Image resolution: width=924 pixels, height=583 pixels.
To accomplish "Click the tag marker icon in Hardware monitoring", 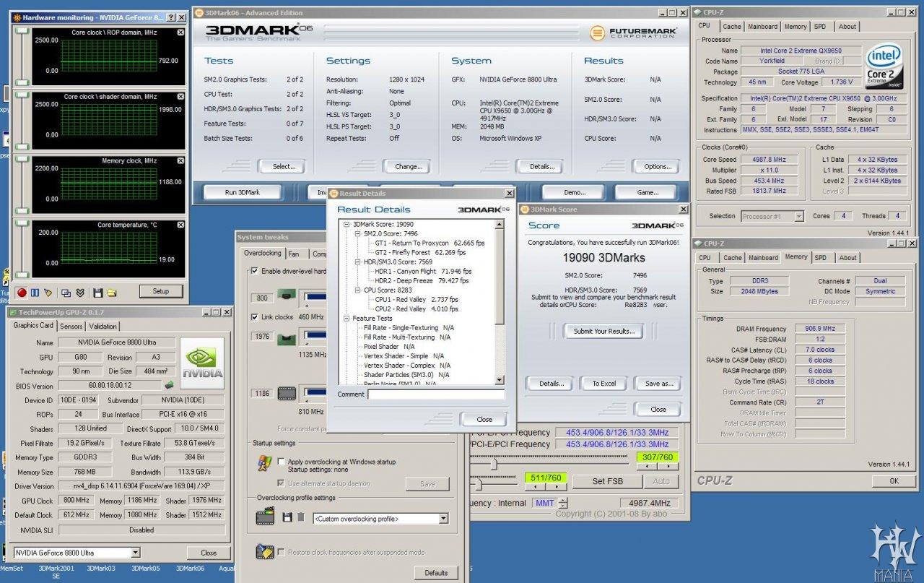I will coord(48,293).
